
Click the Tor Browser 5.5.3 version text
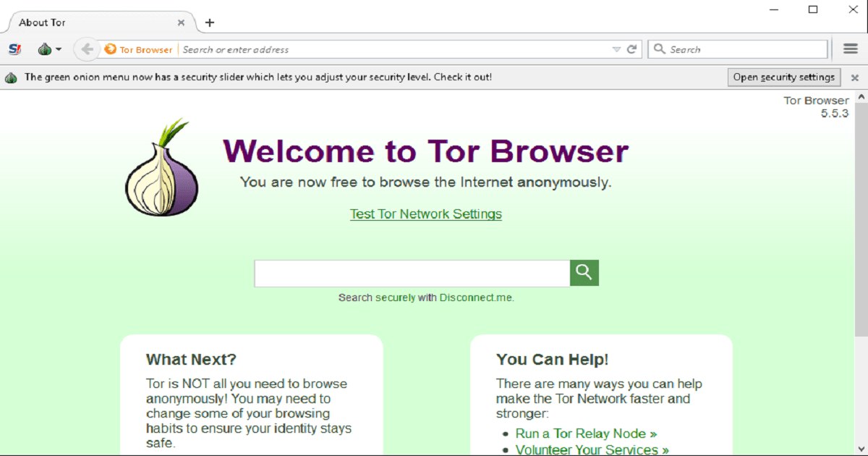point(817,106)
